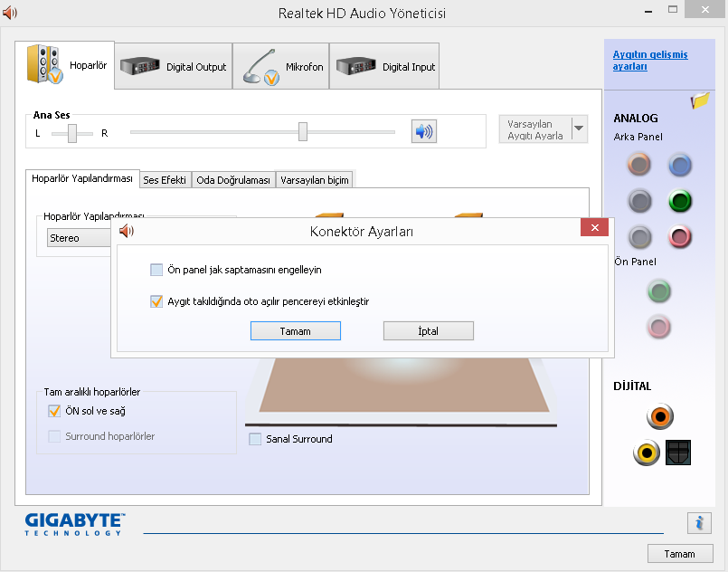728x572 pixels.
Task: Click the mute speaker button in Ana Ses
Action: [x=423, y=131]
